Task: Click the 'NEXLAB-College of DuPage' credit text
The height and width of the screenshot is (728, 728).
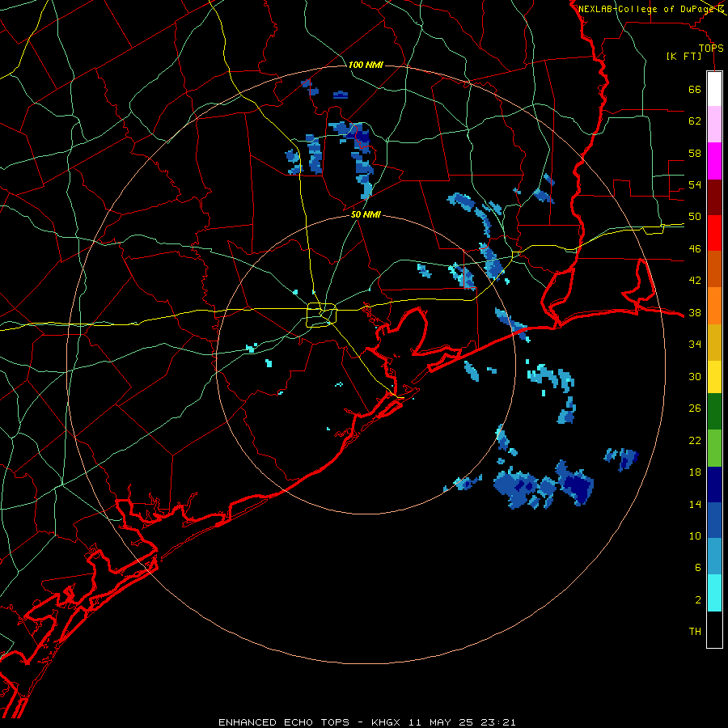Action: tap(645, 9)
